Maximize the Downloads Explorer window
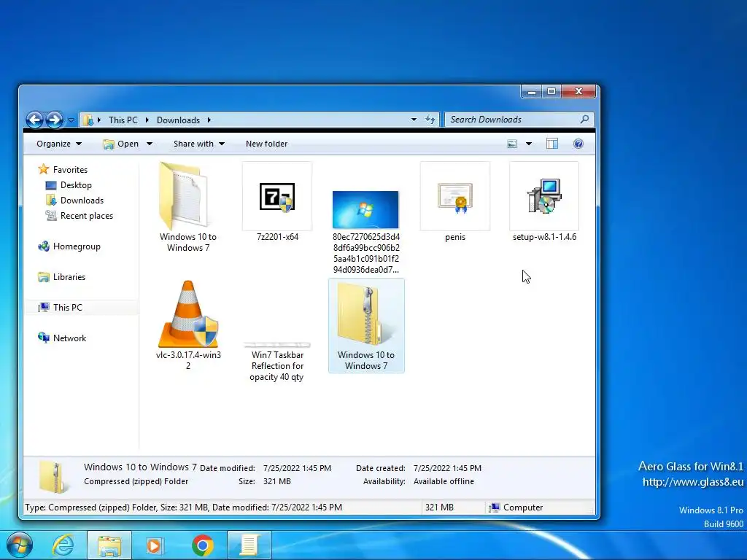The height and width of the screenshot is (560, 747). coord(551,91)
